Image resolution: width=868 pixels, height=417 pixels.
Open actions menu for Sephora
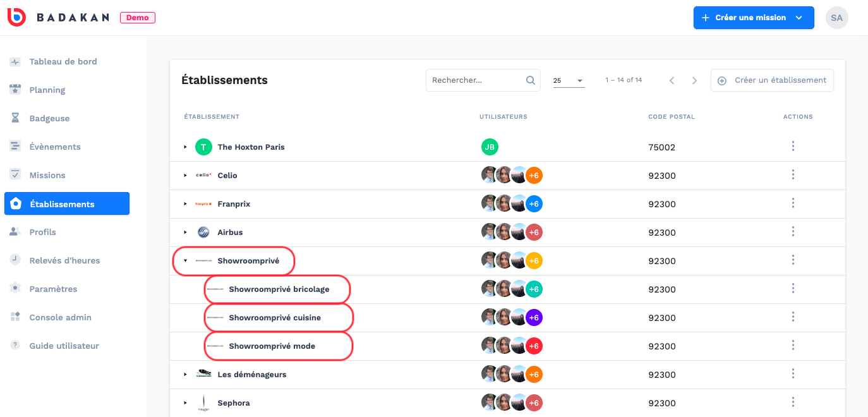[793, 402]
